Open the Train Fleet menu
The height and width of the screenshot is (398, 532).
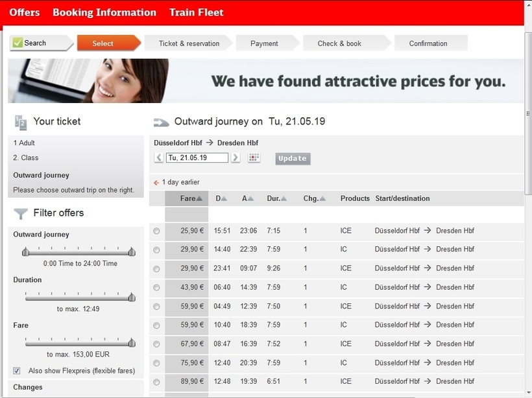pos(196,12)
